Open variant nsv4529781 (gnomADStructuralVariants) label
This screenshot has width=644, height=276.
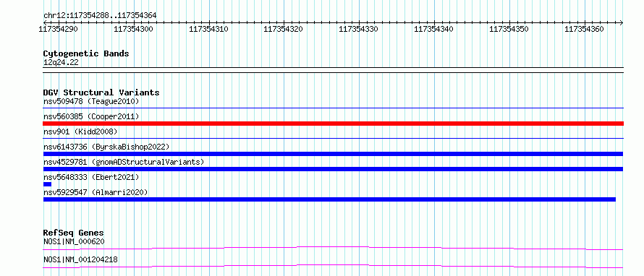[124, 162]
